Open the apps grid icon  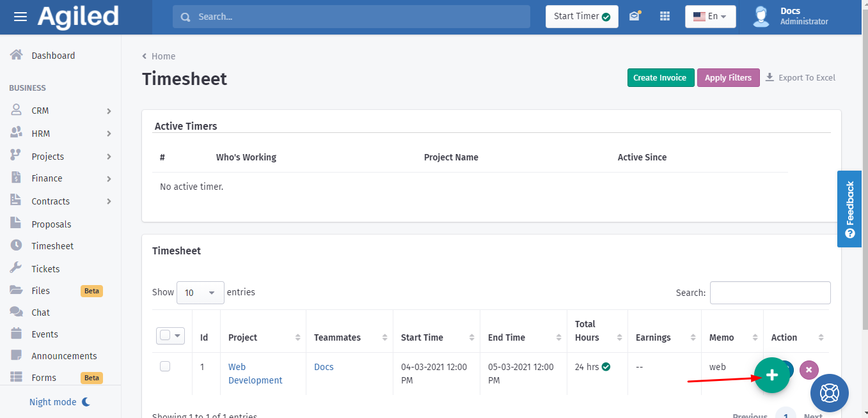(665, 17)
